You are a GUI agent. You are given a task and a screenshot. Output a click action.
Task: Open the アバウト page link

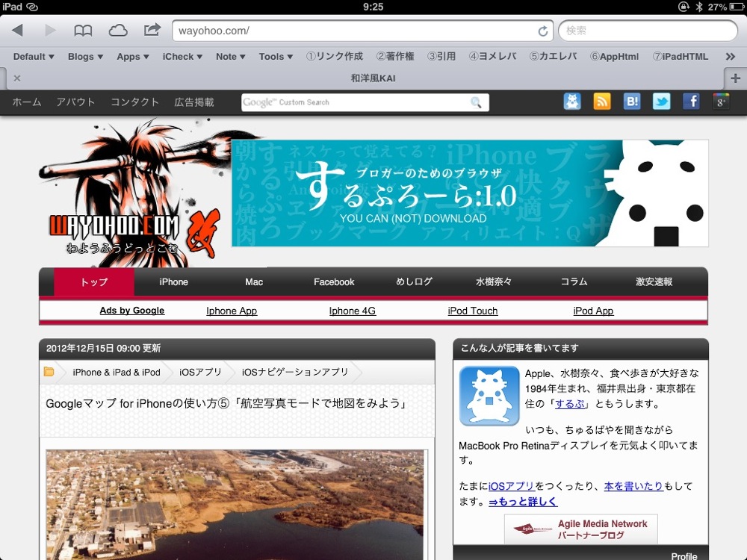click(75, 102)
